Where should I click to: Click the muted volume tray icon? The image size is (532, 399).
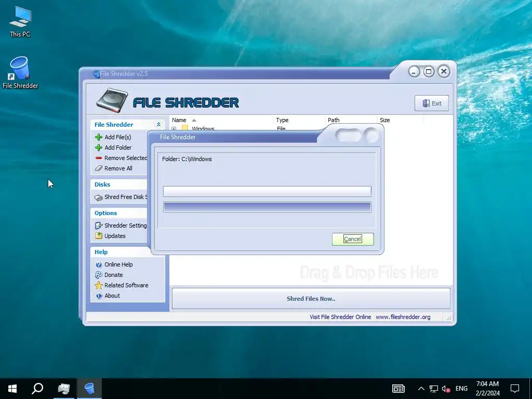tap(446, 389)
